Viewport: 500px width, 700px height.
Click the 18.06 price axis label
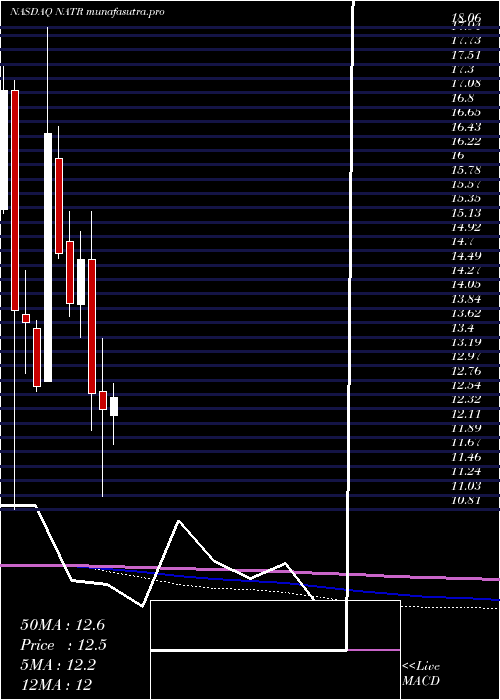(x=466, y=18)
